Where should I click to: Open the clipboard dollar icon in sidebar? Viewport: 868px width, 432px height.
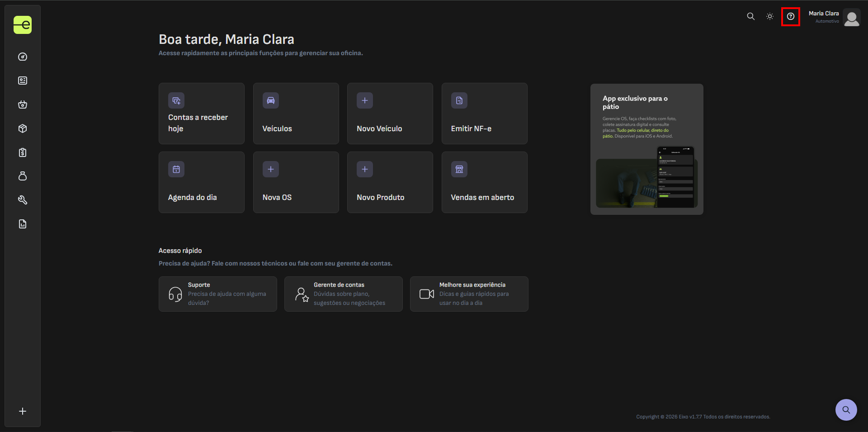[x=23, y=152]
